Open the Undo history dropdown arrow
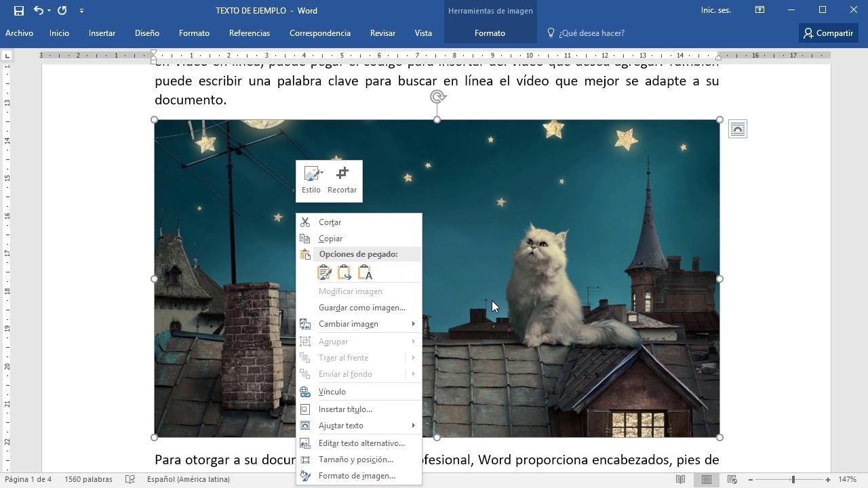Image resolution: width=868 pixels, height=488 pixels. click(x=49, y=10)
